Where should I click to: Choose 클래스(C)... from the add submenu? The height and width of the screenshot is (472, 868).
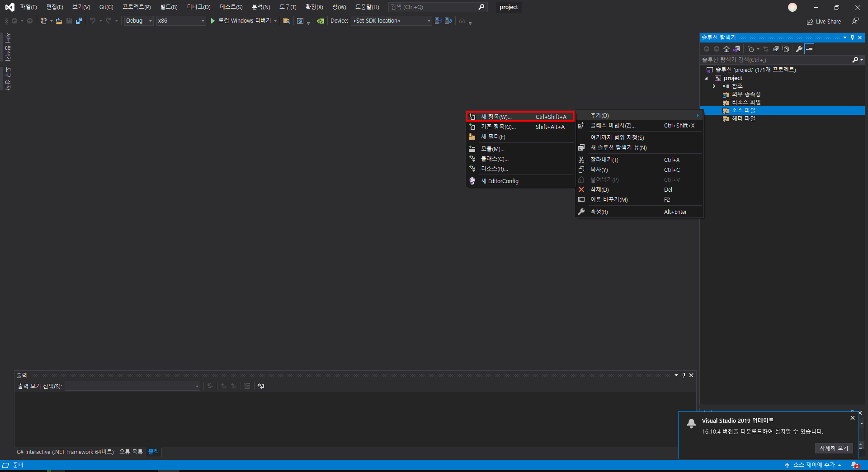pyautogui.click(x=520, y=159)
